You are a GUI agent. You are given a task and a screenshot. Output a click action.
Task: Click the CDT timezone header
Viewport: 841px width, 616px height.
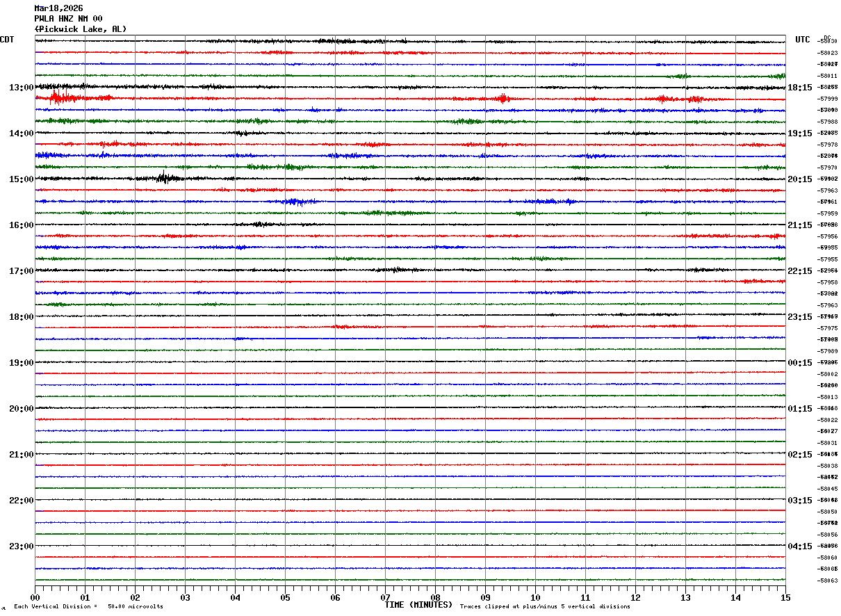pyautogui.click(x=7, y=40)
